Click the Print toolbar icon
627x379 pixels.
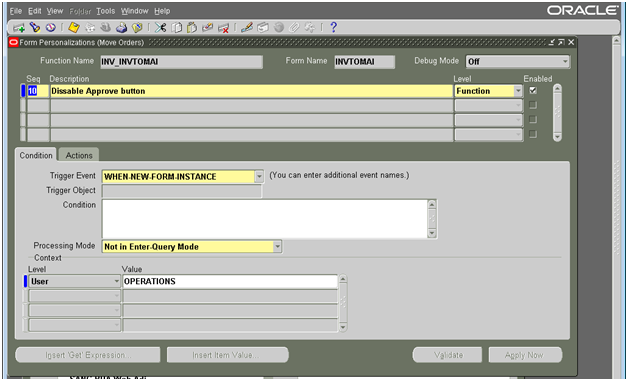[x=121, y=28]
